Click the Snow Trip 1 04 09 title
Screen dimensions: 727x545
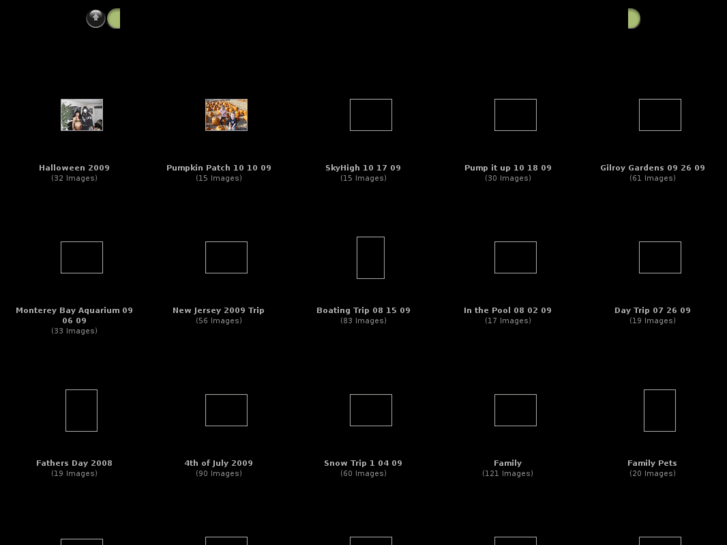pyautogui.click(x=363, y=462)
